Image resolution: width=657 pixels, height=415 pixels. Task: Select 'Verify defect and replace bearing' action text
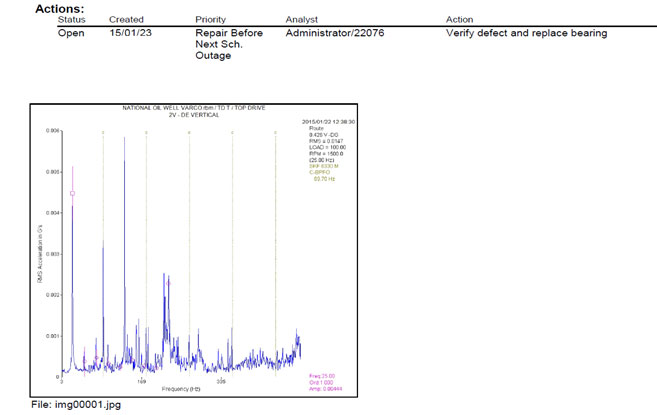(526, 33)
